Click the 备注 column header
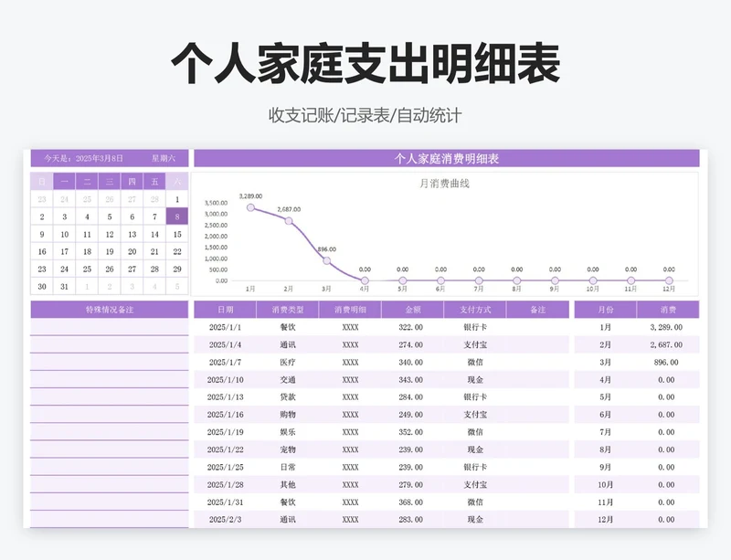Image resolution: width=731 pixels, height=560 pixels. point(537,310)
